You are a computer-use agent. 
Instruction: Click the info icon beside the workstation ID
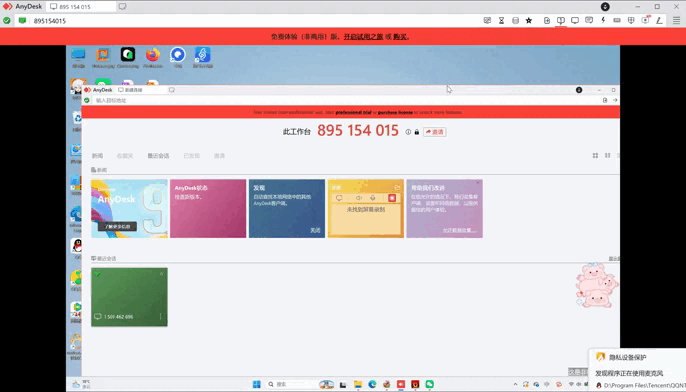pos(408,132)
